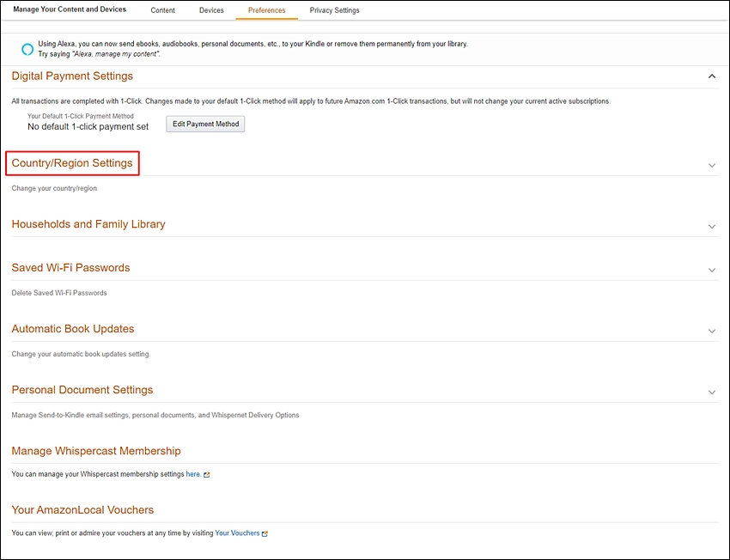Open the Your Vouchers link

coord(237,533)
